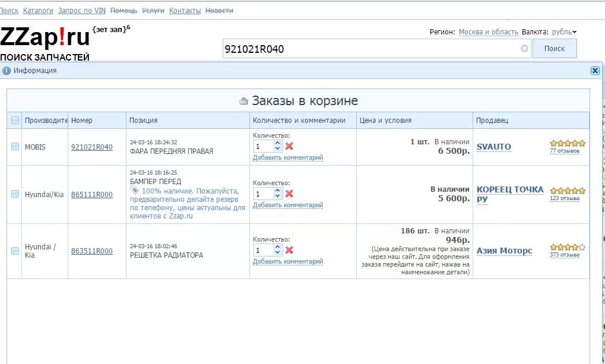Screen dimensions: 605x364
Task: Open the Каталоги menu link
Action: 38,11
